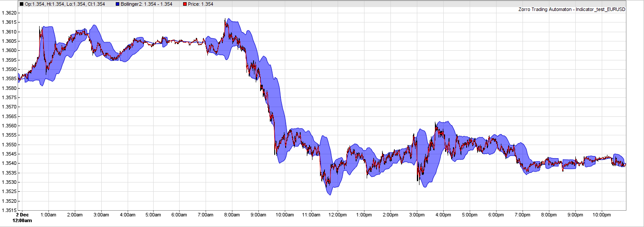This screenshot has width=644, height=227.
Task: Click the black candle legend square
Action: pos(22,4)
